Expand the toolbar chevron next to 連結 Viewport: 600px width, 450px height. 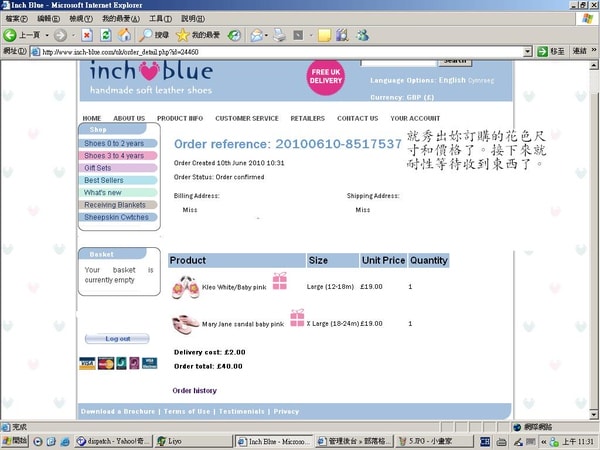(594, 50)
